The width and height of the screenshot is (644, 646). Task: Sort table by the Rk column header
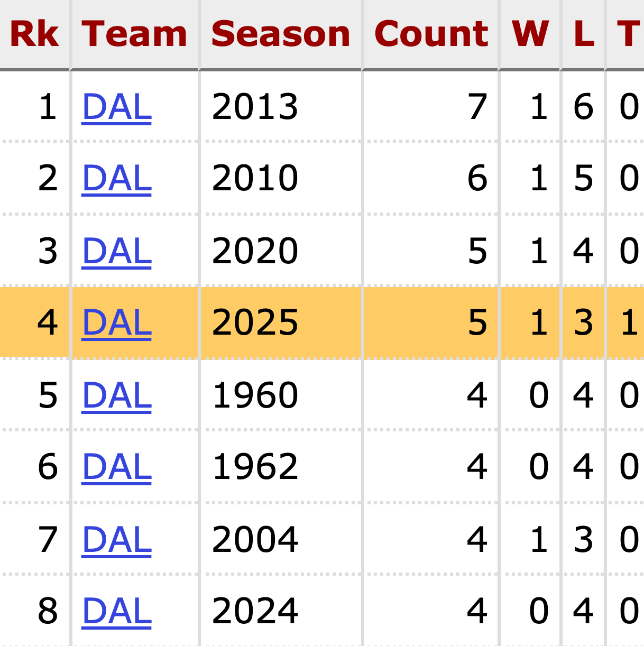34,34
